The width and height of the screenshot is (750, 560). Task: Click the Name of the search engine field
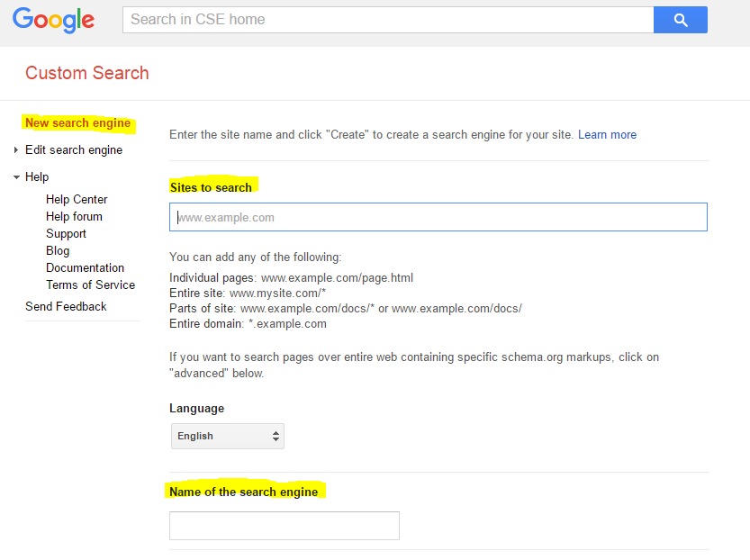point(285,526)
